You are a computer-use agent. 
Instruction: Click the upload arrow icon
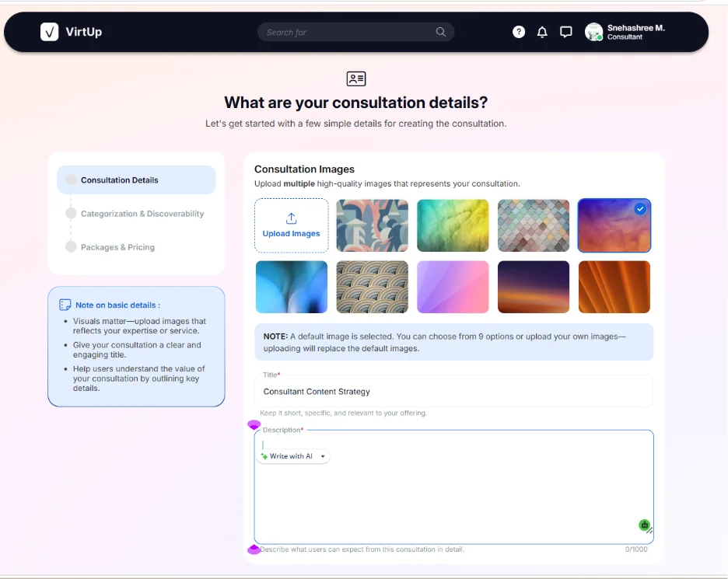click(291, 218)
